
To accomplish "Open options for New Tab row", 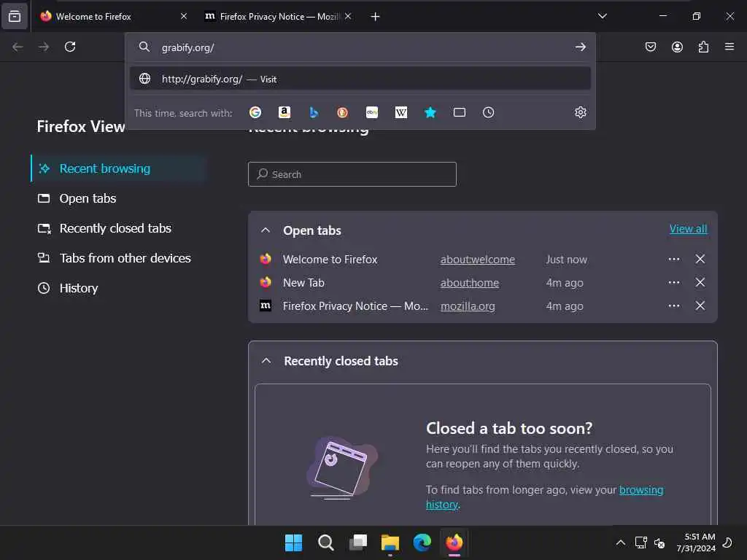I will point(673,282).
